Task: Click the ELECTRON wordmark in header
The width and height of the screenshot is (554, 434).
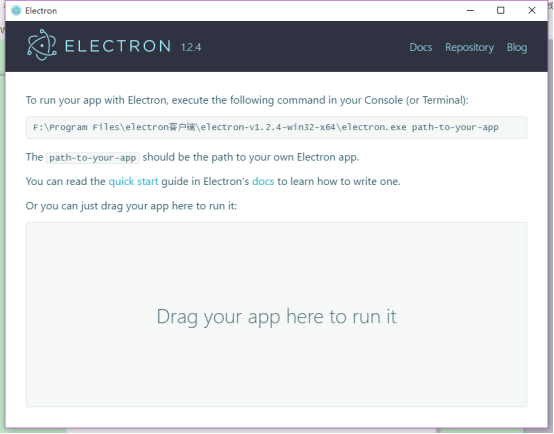Action: click(118, 46)
